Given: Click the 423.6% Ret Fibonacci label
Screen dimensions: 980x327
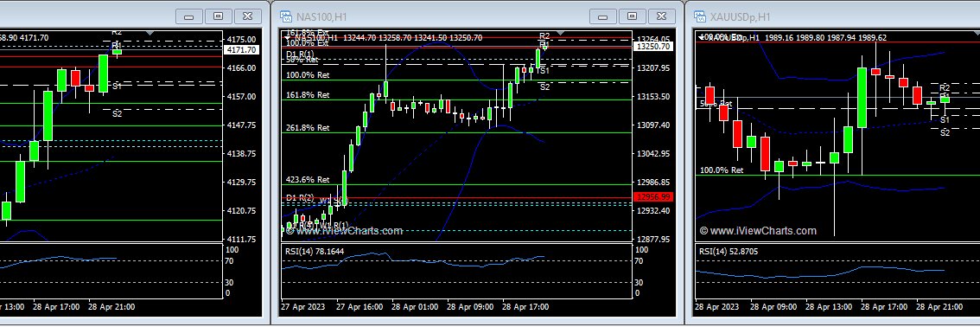Looking at the screenshot, I should tap(308, 179).
